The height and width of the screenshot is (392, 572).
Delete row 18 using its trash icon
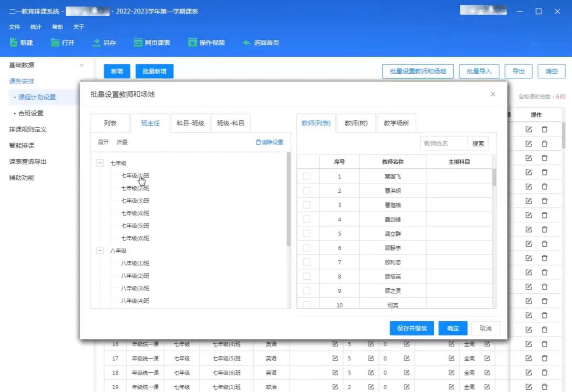[544, 373]
